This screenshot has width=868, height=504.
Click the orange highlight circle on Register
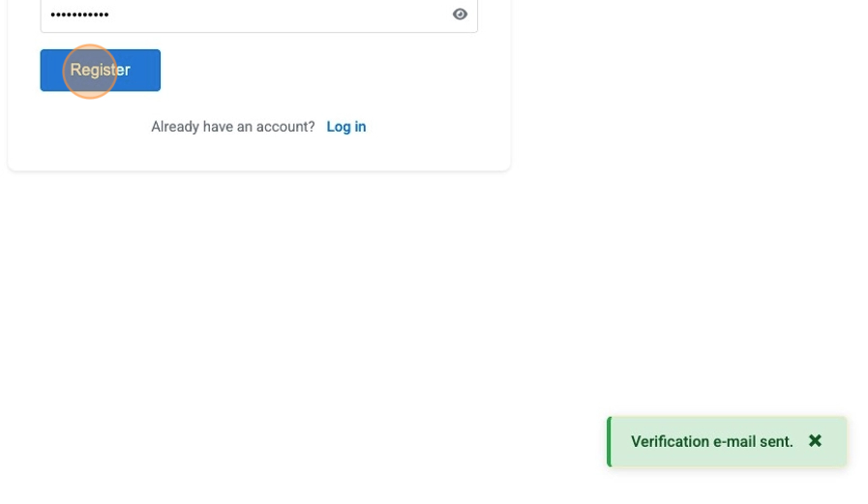tap(90, 72)
